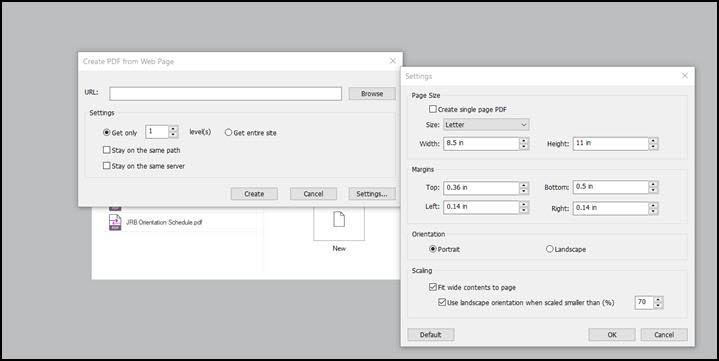Screen dimensions: 719x361
Task: Decrease scaling percent with down arrow
Action: 658,305
